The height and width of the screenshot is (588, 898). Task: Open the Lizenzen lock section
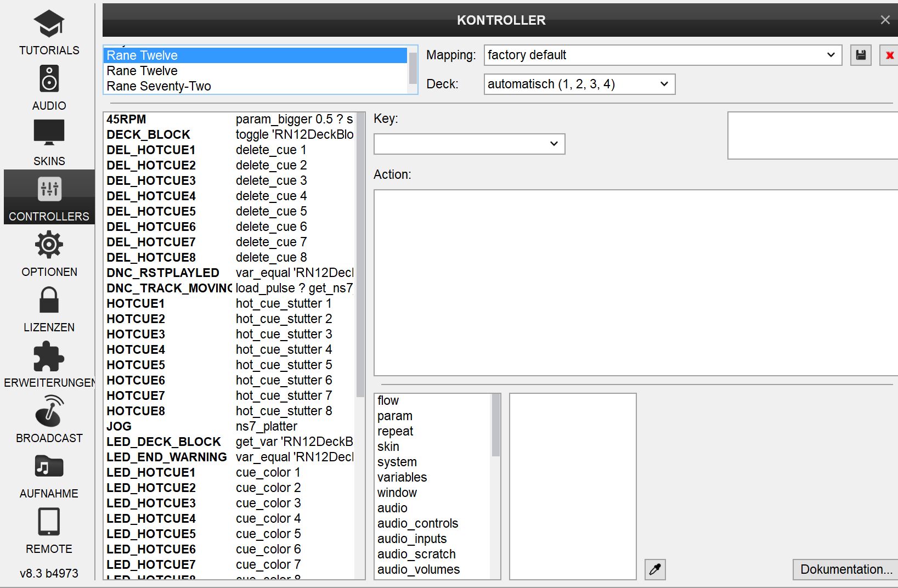(x=49, y=309)
